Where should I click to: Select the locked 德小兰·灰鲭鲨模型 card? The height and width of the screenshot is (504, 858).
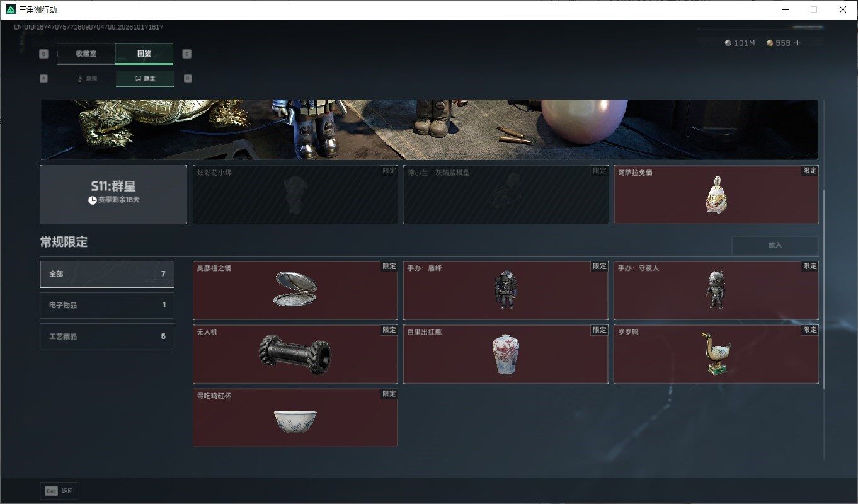coord(506,195)
